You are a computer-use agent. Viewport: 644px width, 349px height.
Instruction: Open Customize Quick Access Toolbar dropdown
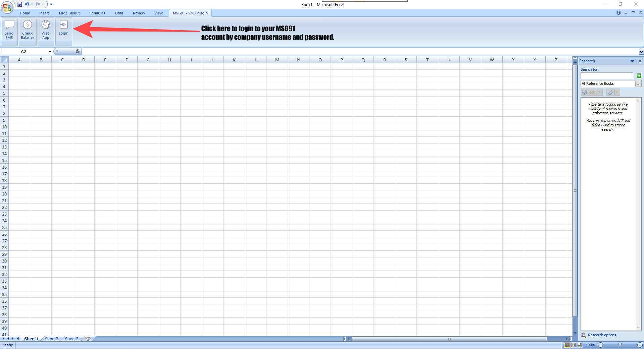[x=51, y=4]
